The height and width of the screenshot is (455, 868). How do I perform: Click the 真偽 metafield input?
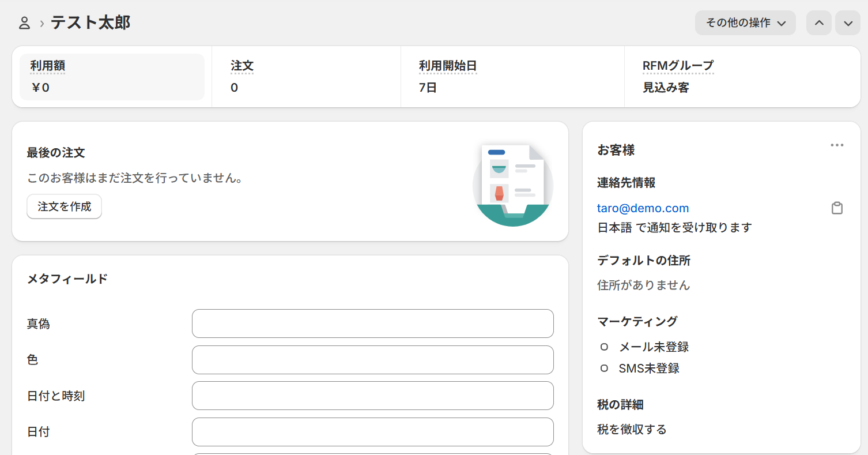point(372,324)
